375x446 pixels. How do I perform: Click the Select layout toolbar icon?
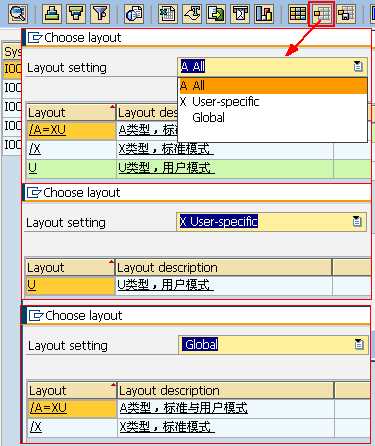[x=322, y=13]
